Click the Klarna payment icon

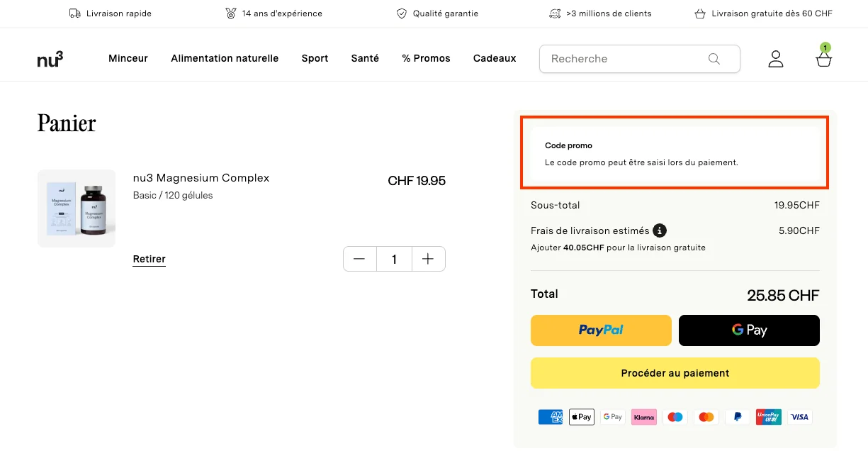[x=643, y=416]
